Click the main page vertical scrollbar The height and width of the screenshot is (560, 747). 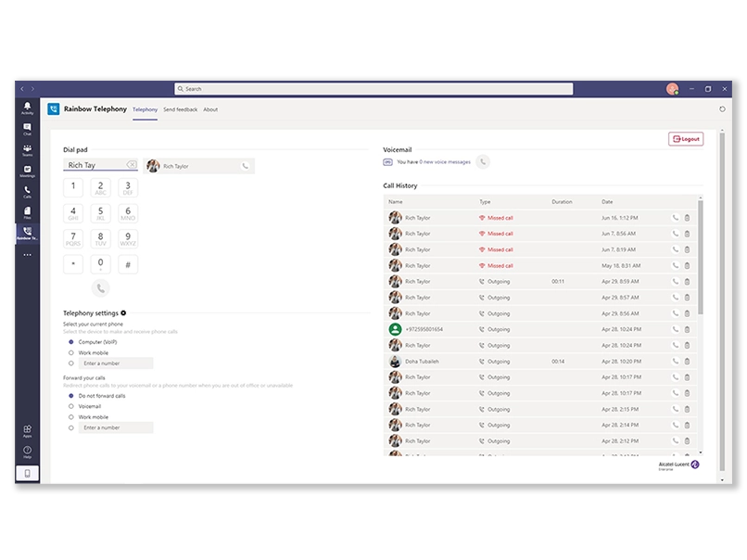click(722, 300)
